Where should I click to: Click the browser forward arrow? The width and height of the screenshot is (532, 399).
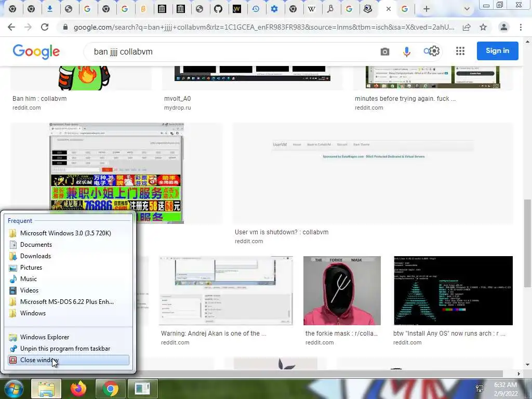[x=28, y=27]
